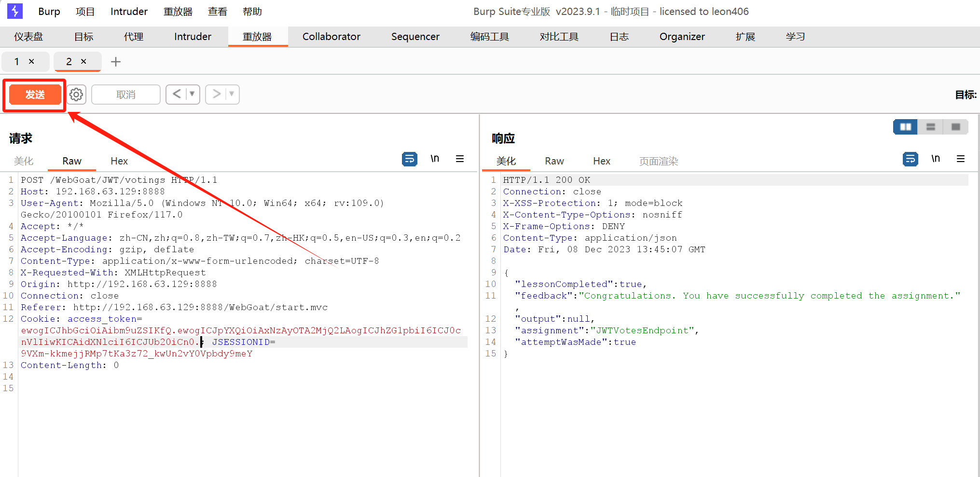980x477 pixels.
Task: Switch to the Sequencer tab
Action: tap(415, 37)
